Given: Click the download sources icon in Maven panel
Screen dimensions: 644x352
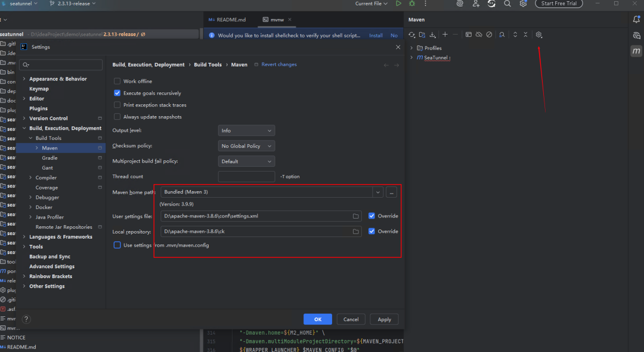Looking at the screenshot, I should 432,35.
